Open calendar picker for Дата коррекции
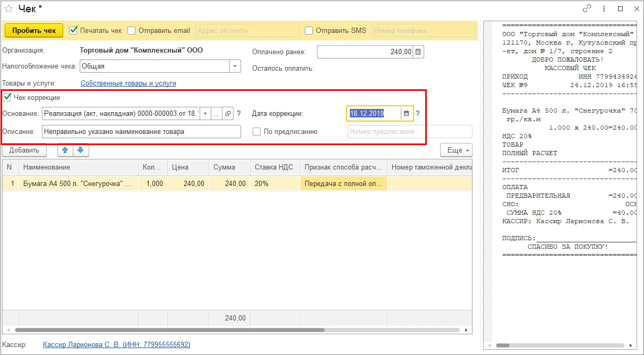The width and height of the screenshot is (644, 355). click(x=407, y=113)
